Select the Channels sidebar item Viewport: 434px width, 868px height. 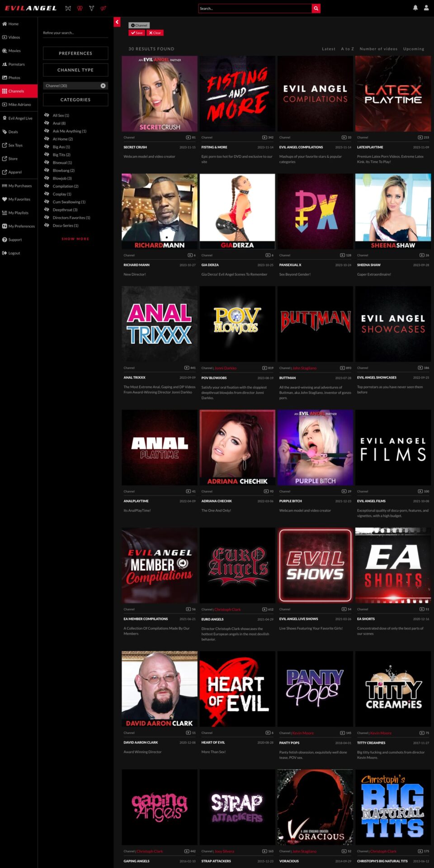click(x=19, y=91)
